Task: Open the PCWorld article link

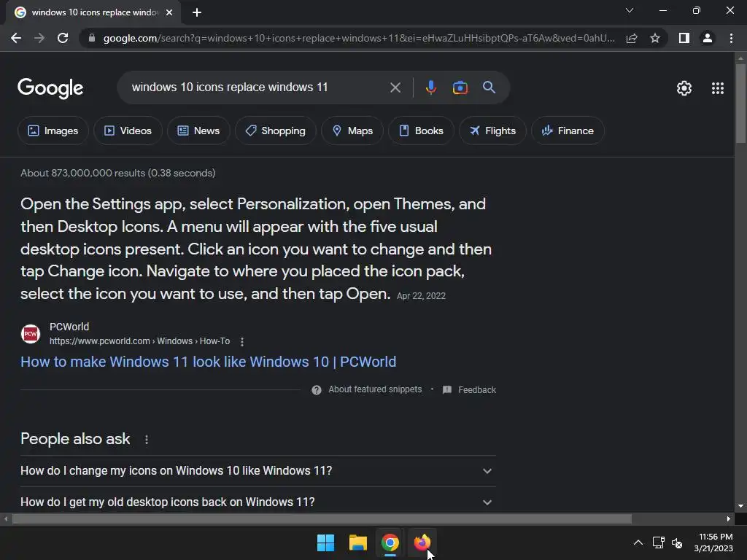Action: click(208, 362)
